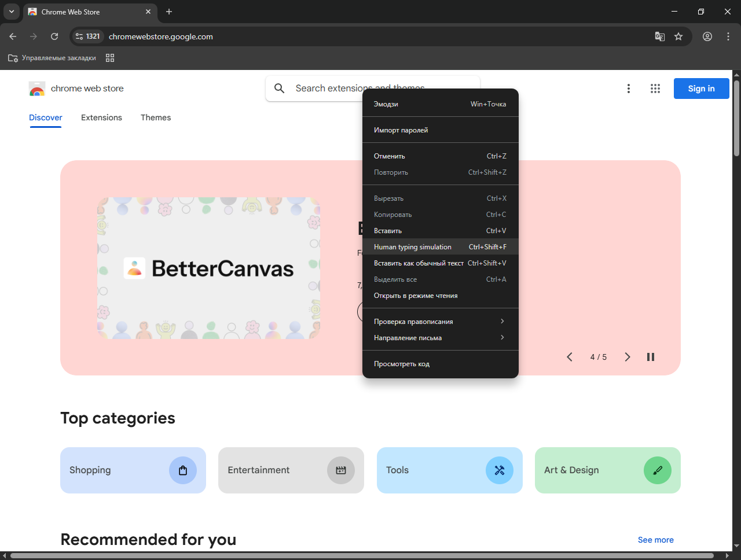Select Human typing simulation entry

tap(440, 247)
